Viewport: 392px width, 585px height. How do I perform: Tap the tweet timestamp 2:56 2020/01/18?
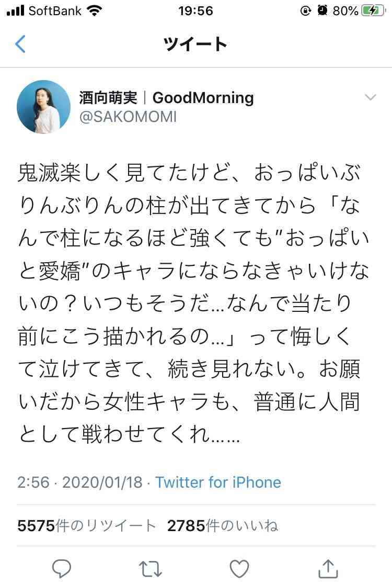click(80, 482)
